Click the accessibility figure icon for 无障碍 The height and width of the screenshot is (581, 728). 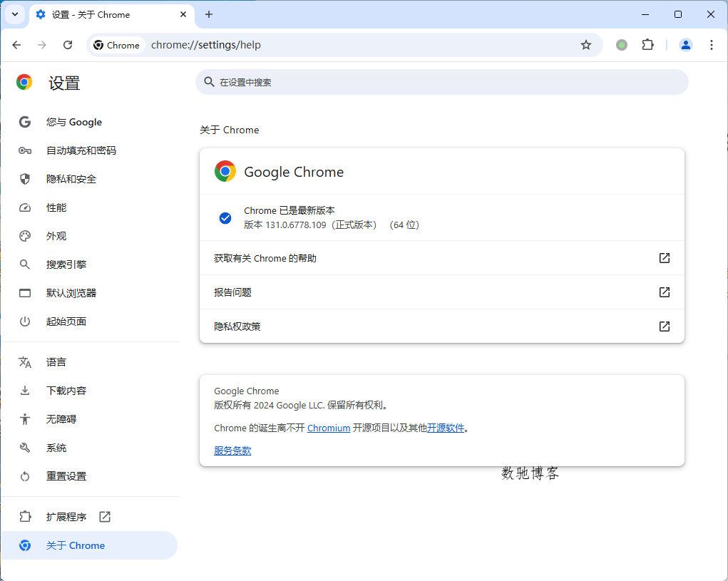pos(25,419)
